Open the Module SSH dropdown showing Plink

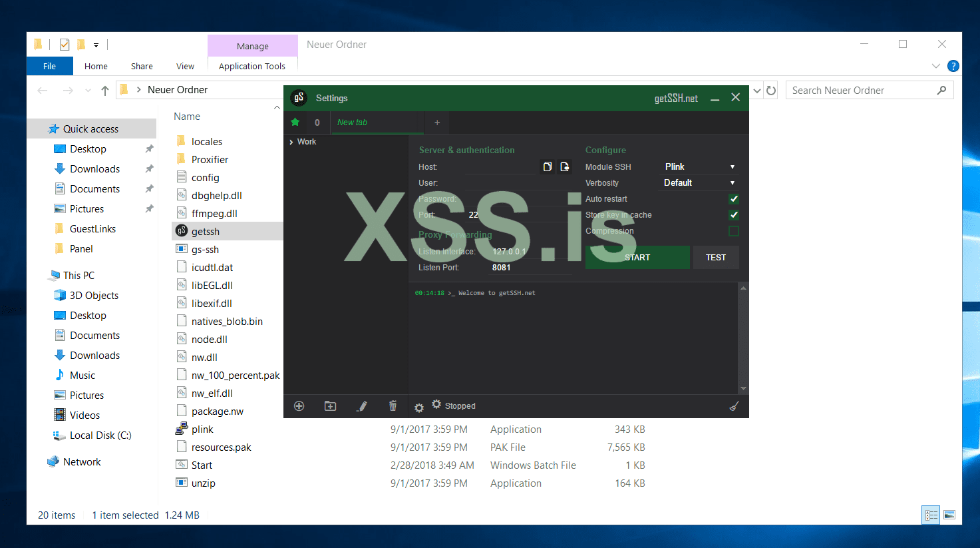point(699,166)
